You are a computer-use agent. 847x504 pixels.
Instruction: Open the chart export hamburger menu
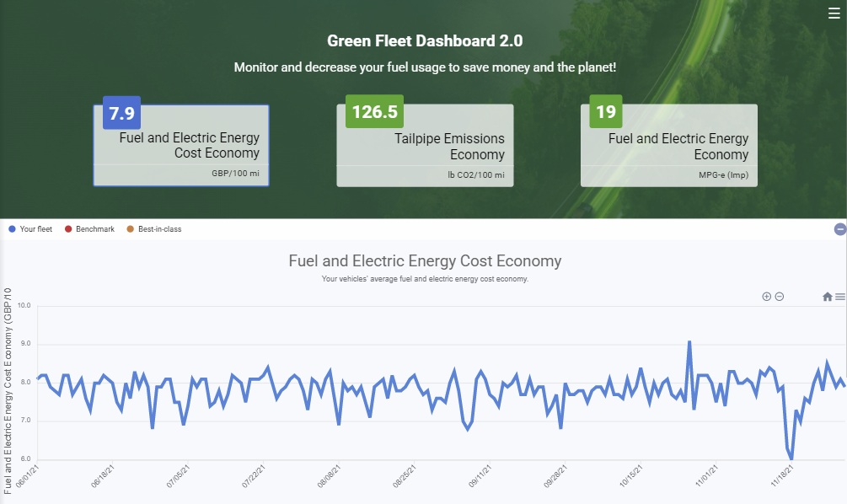click(840, 297)
